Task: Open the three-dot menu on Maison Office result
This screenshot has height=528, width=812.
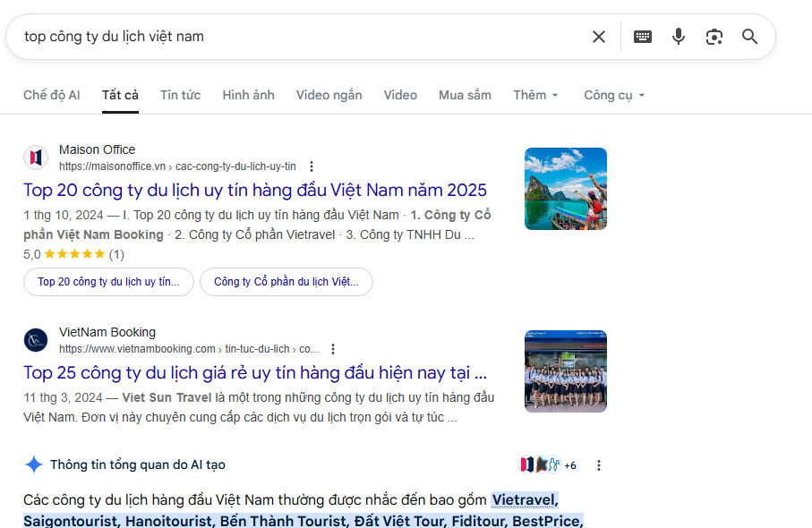Action: 311,166
